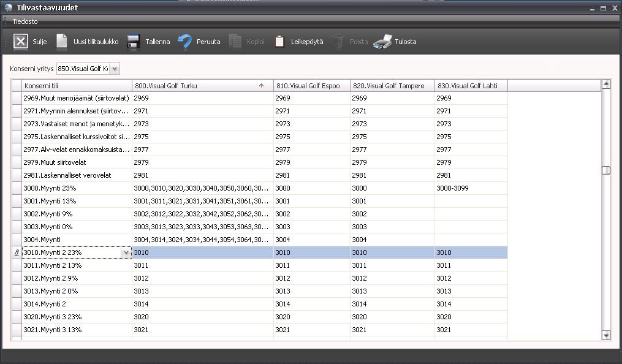
Task: Select row 3020.Myynti 3 23%
Action: [259, 317]
